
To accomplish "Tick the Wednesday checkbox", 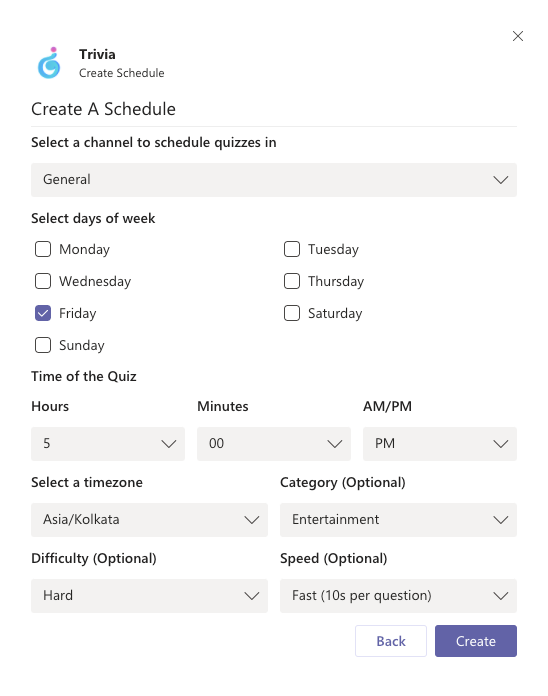I will (43, 281).
